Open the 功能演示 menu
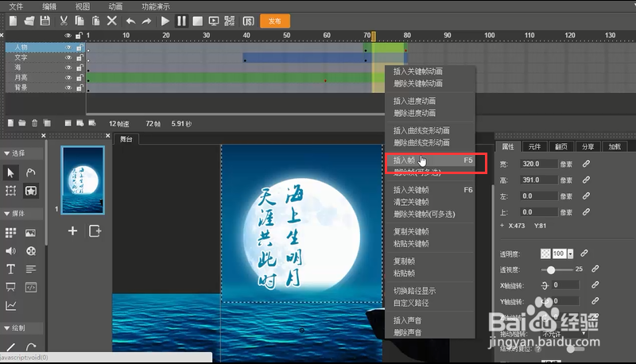Image resolution: width=636 pixels, height=364 pixels. click(x=156, y=6)
